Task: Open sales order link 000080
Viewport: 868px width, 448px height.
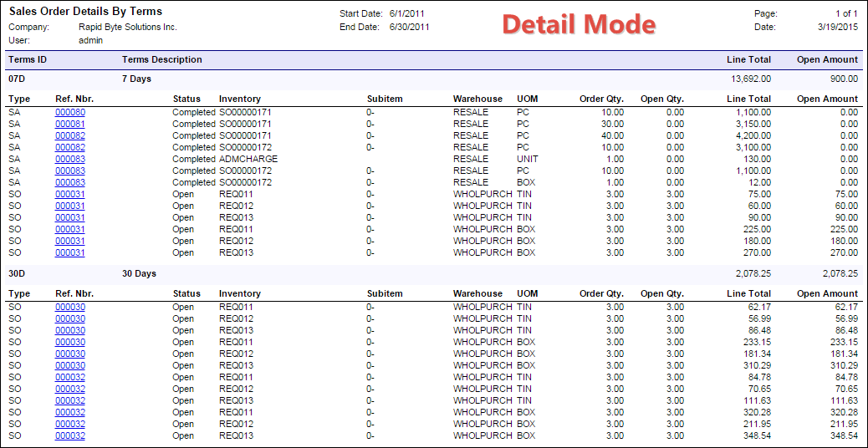Action: (x=70, y=112)
